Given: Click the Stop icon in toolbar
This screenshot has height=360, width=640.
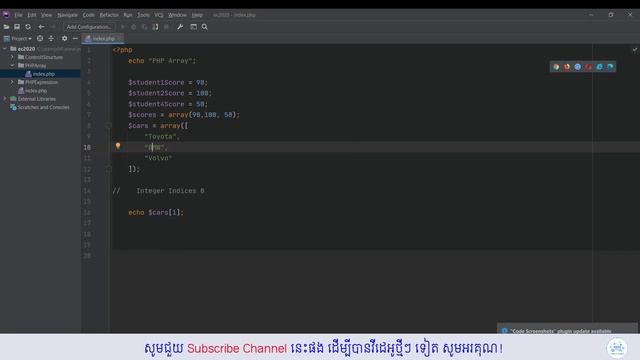Looking at the screenshot, I should coord(166,27).
